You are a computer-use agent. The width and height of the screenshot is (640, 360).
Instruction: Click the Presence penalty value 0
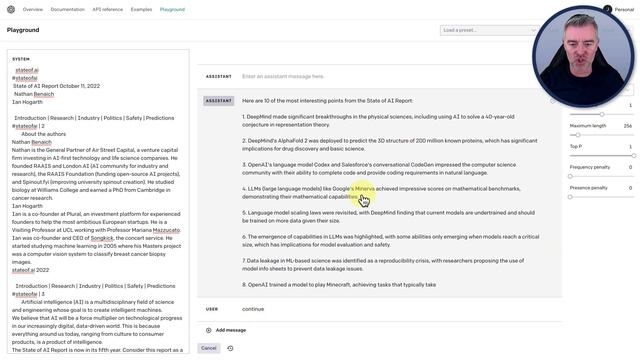pyautogui.click(x=630, y=188)
